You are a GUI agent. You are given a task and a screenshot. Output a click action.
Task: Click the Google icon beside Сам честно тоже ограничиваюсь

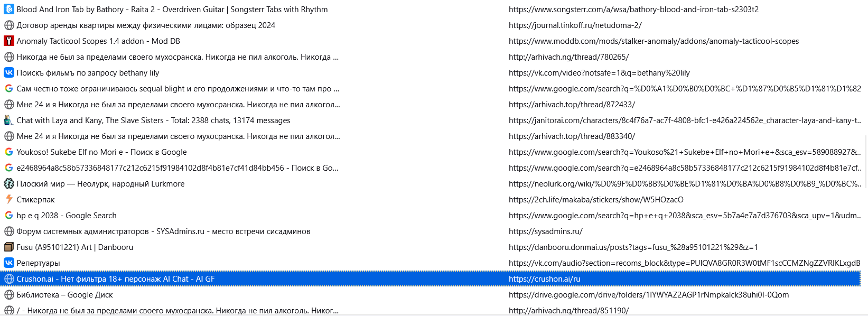(x=9, y=89)
